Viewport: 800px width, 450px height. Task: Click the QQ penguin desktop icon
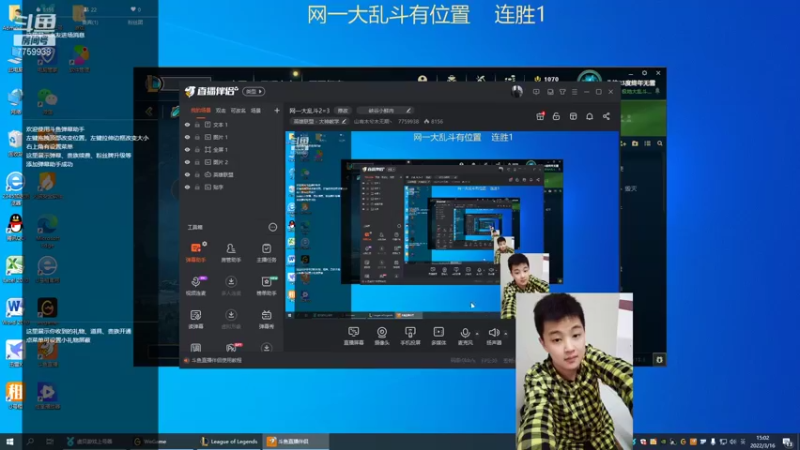15,226
